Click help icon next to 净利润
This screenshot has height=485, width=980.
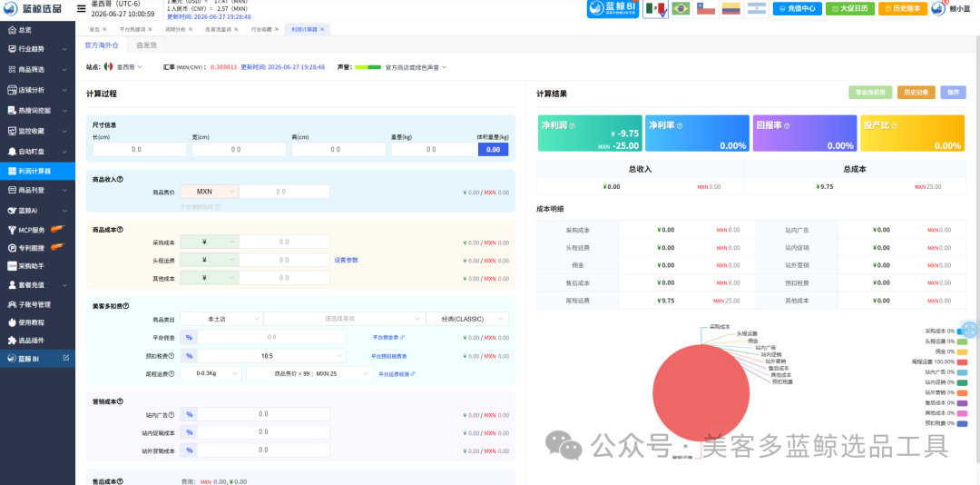[573, 125]
